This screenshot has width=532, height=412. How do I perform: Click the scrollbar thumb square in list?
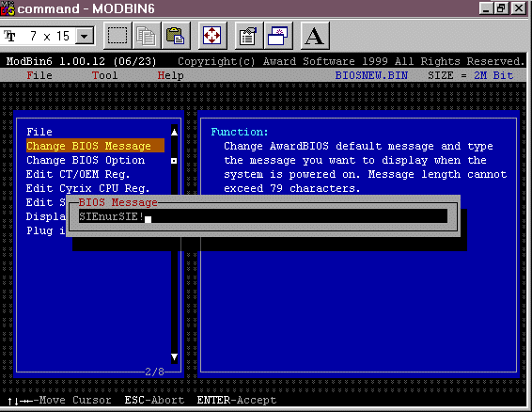174,161
